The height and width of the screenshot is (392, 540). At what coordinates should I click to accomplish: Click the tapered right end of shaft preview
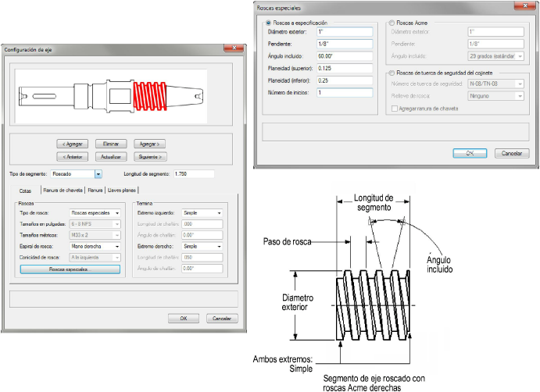click(x=185, y=96)
